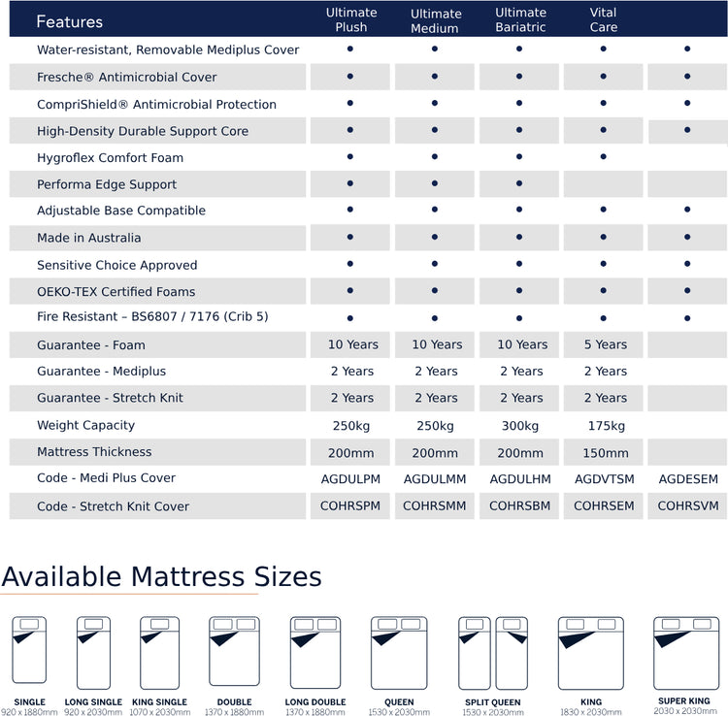Pick the Long Double bed icon
Viewport: 728px width, 716px height.
point(315,652)
